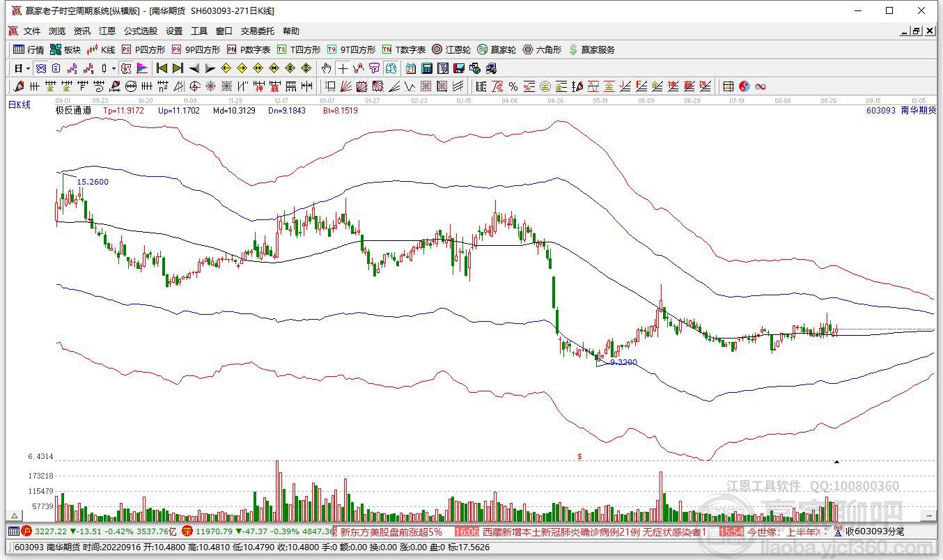
Task: Click the 赢家服务 dollar-sign icon
Action: coord(573,49)
